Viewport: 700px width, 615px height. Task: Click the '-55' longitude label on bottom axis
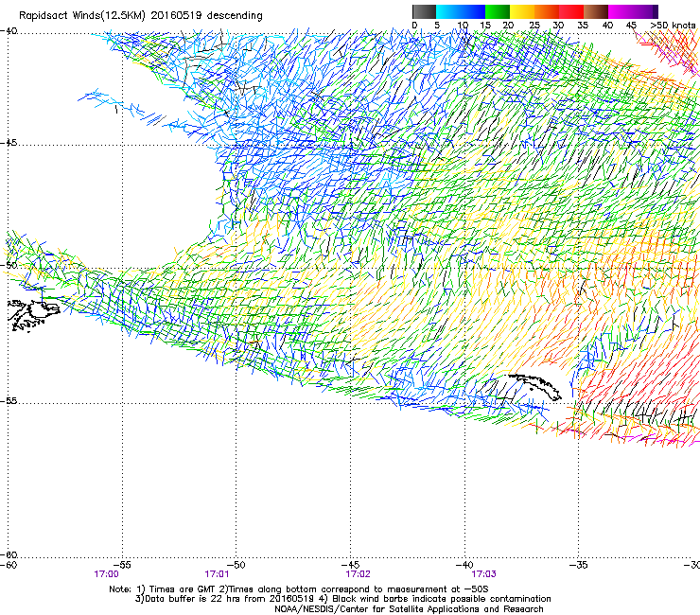point(123,565)
